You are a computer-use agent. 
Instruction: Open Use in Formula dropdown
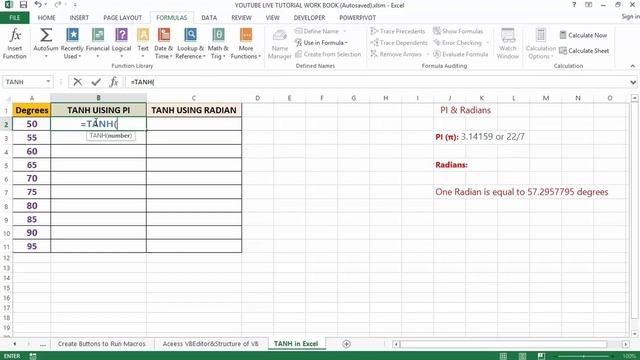(x=321, y=42)
